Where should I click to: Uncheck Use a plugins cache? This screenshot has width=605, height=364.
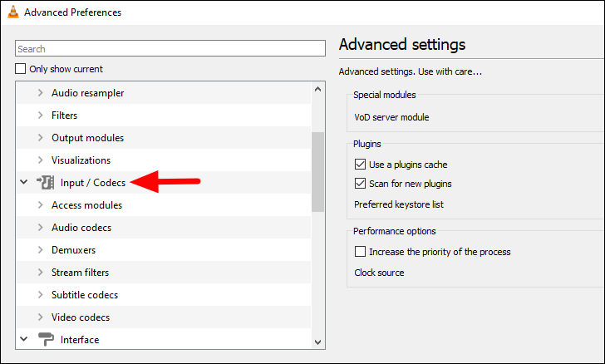(360, 164)
